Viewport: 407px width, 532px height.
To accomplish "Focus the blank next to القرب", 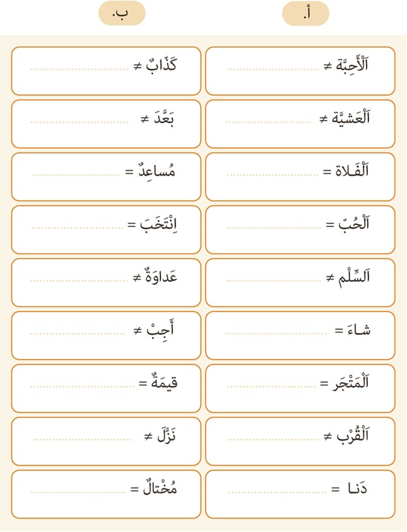I will coord(274,439).
